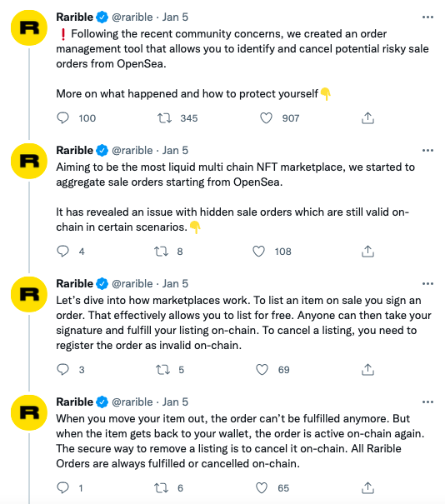Screen dimensions: 445x504
Task: Open the three-dot menu on the last tweet
Action: tap(427, 402)
